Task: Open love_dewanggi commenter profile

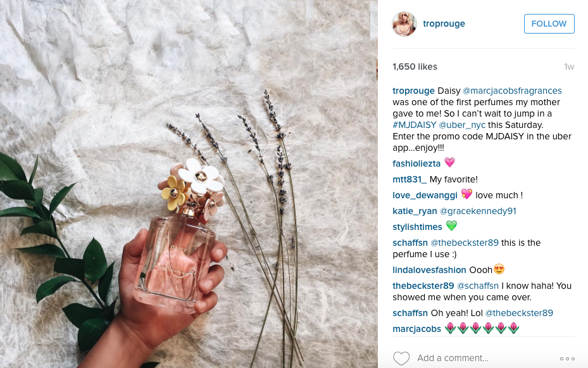Action: 425,196
